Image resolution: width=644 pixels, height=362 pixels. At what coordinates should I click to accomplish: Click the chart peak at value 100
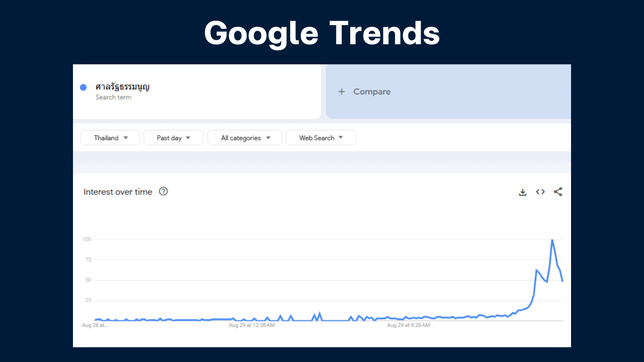[552, 240]
